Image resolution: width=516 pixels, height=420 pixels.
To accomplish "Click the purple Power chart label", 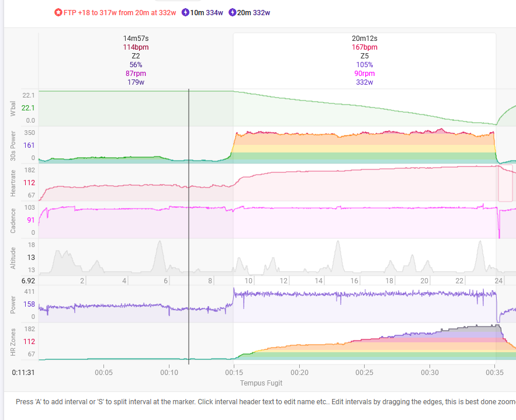I will coord(14,304).
